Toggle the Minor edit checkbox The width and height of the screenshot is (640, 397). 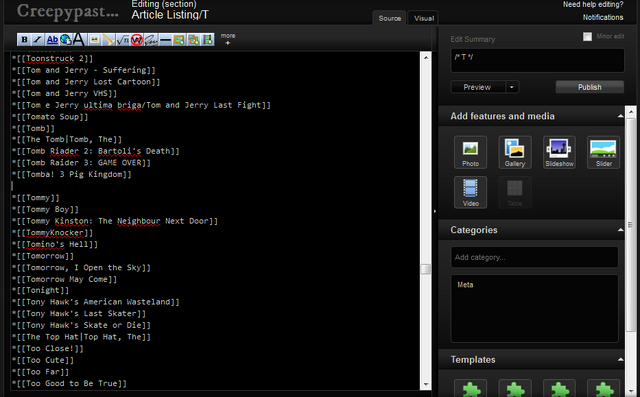pos(587,36)
